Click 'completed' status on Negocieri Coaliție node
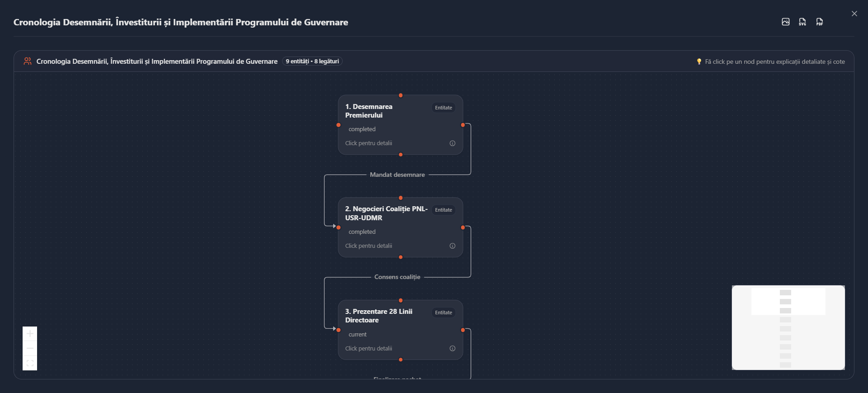The width and height of the screenshot is (868, 393). (x=362, y=232)
